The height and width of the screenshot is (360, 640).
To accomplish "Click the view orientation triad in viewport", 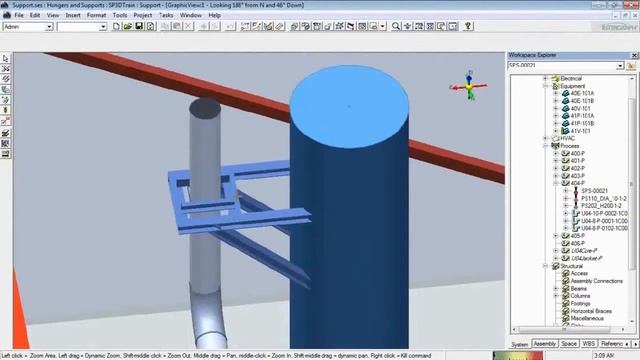I will click(x=469, y=86).
